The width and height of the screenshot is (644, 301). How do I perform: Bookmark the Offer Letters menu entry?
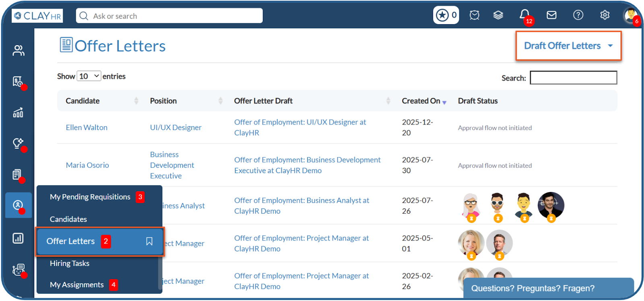tap(149, 241)
